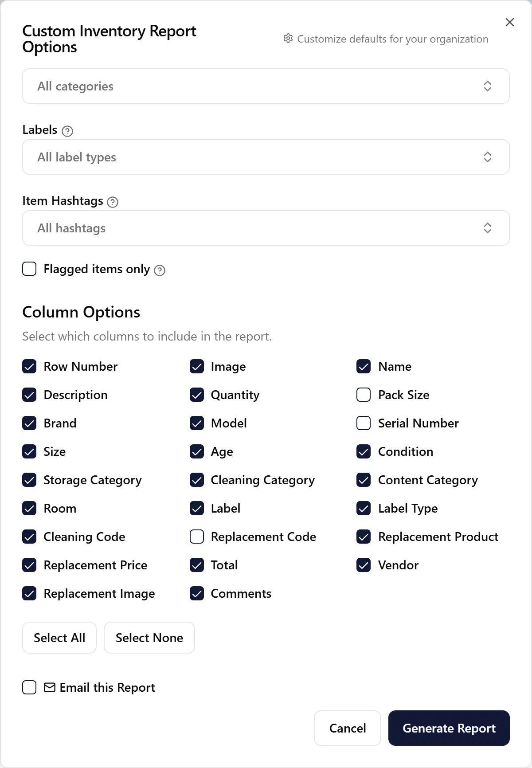Check the Pack Size column

coord(364,395)
